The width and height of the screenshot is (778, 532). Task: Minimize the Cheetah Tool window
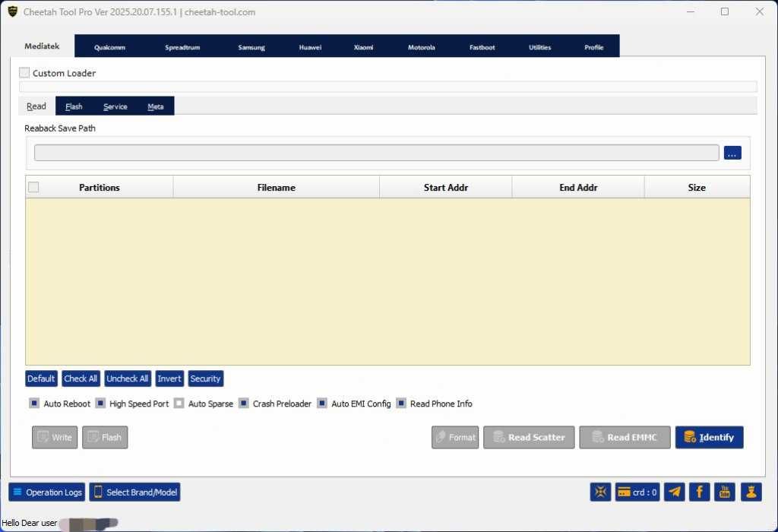tap(690, 11)
